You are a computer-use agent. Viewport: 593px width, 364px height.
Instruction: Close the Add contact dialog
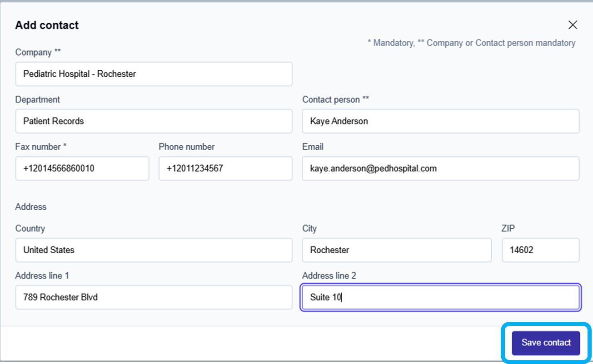click(x=573, y=25)
